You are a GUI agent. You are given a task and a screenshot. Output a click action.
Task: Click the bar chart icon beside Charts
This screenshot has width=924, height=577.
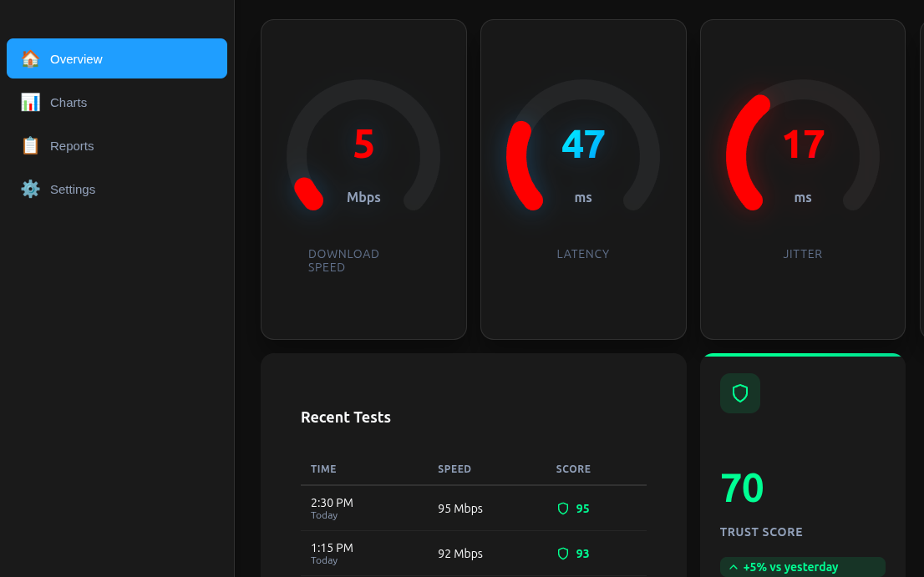click(x=30, y=103)
